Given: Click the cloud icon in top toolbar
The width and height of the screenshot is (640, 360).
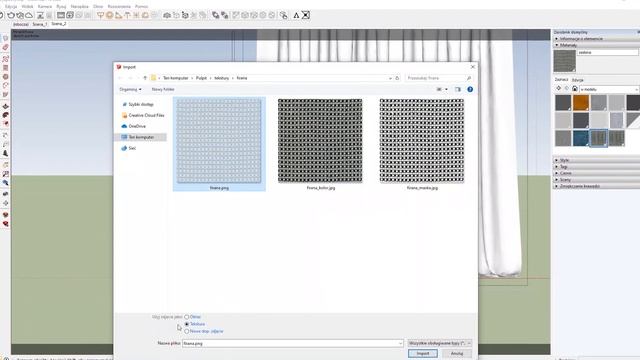Looking at the screenshot, I should click(29, 16).
